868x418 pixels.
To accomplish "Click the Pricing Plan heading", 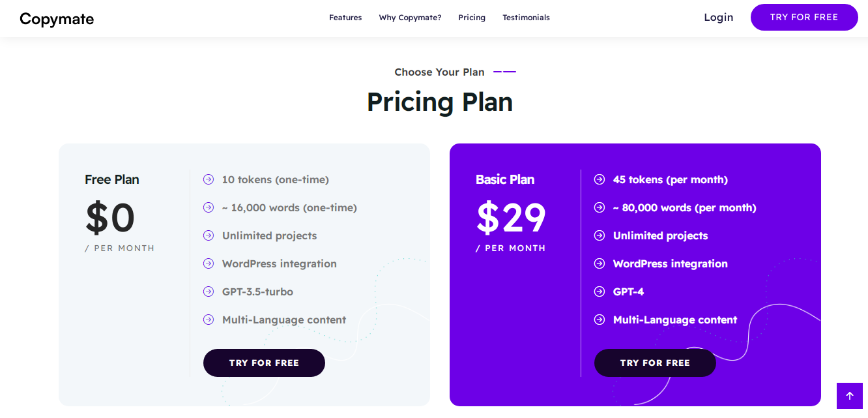I will tap(440, 102).
